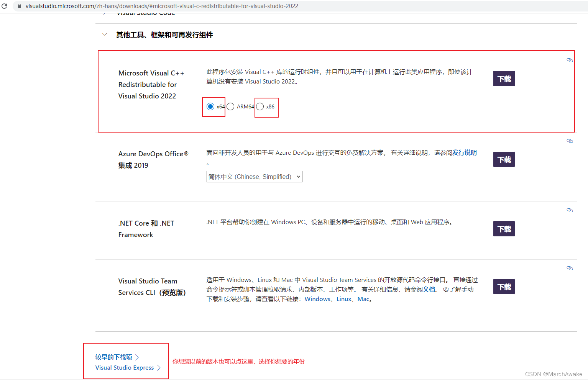Screen dimensions: 588x380
Task: Select the x86 architecture radio button
Action: [260, 106]
